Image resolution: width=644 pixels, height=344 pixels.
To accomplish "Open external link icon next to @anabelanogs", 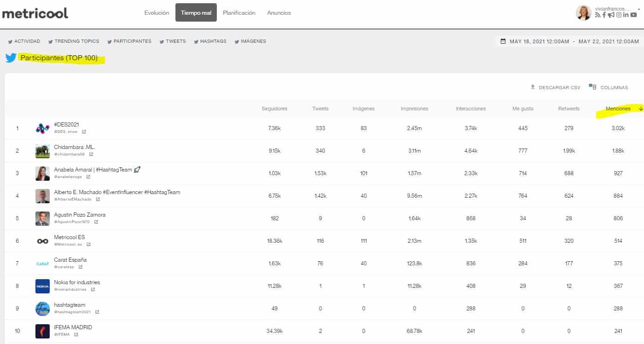I will pos(88,177).
